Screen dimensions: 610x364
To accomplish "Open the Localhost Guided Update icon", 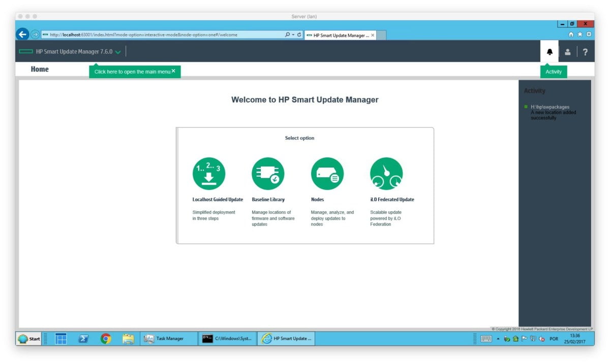I will [208, 174].
